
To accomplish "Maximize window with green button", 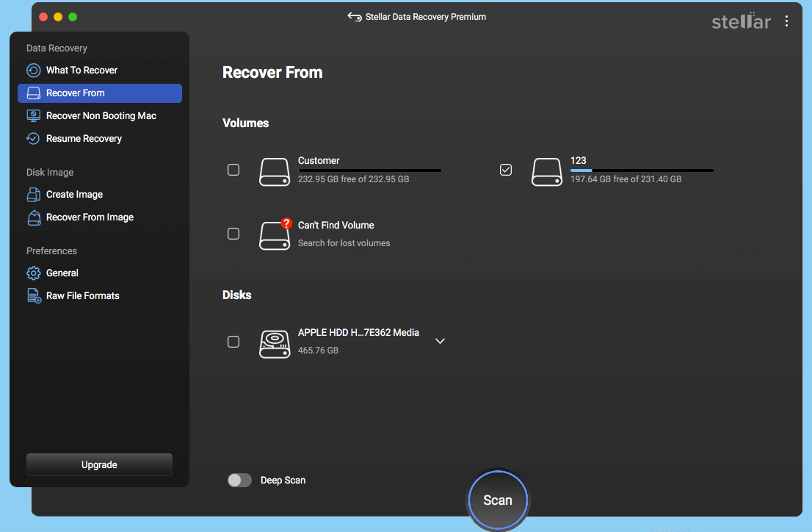I will (73, 17).
